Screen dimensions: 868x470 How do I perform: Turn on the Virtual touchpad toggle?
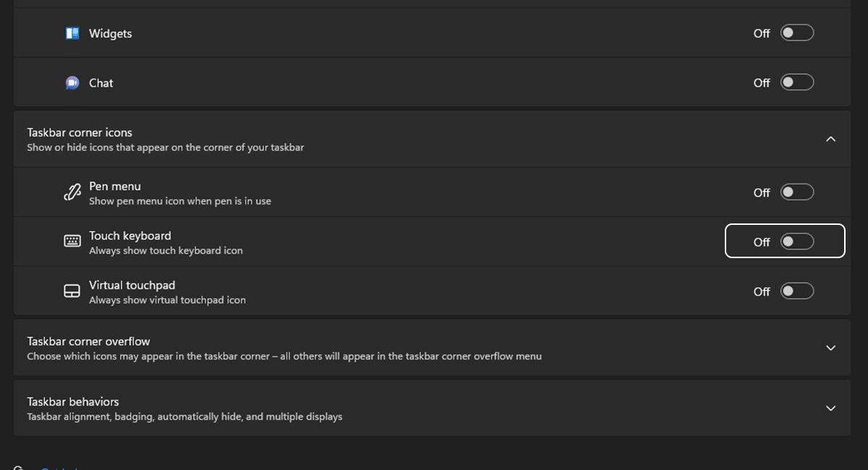pyautogui.click(x=796, y=291)
